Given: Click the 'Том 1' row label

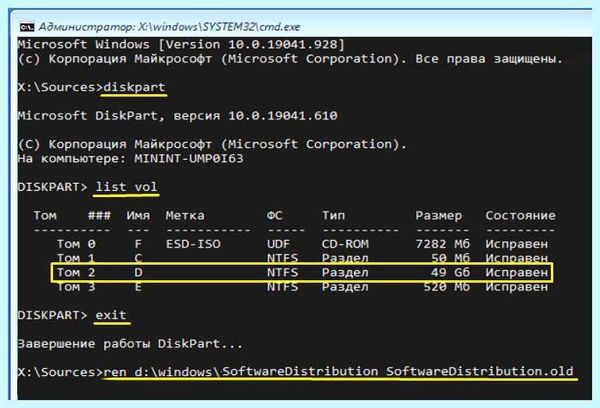Looking at the screenshot, I should pos(76,258).
